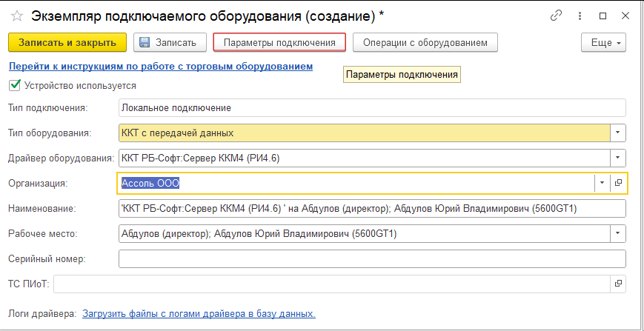Expand the Рабочее место dropdown
Screen dimensions: 644x331
618,233
